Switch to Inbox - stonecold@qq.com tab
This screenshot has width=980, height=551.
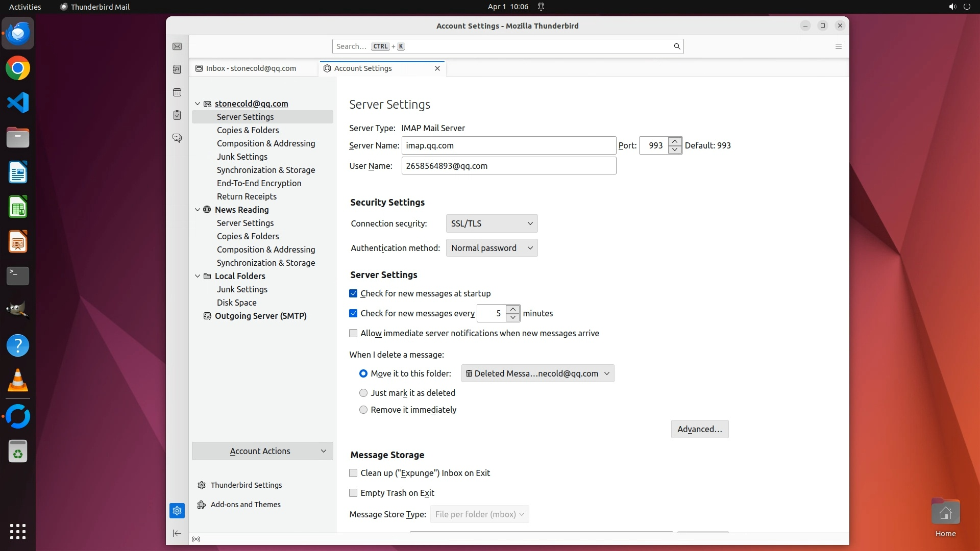[251, 68]
